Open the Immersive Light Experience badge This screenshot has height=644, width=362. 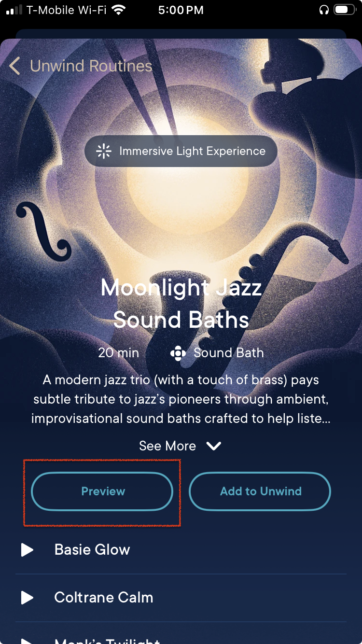tap(181, 151)
